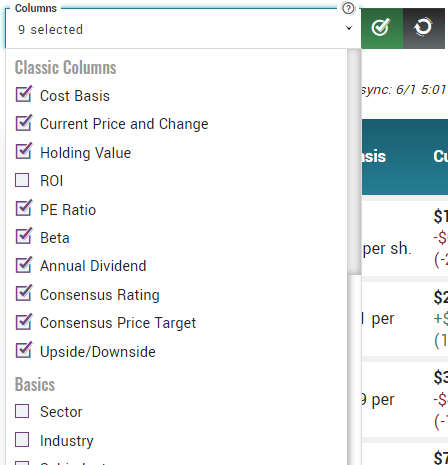Open the Columns help question-mark icon

coord(348,8)
